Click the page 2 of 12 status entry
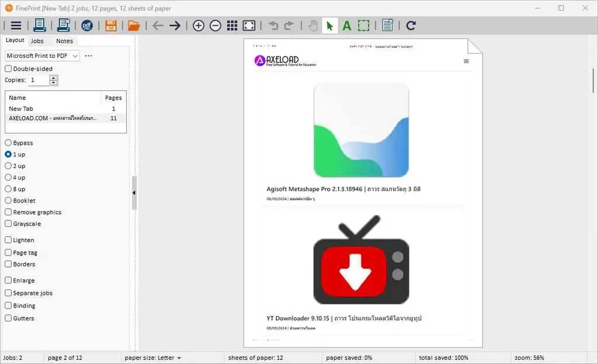Screen dimensions: 598x364 point(65,358)
